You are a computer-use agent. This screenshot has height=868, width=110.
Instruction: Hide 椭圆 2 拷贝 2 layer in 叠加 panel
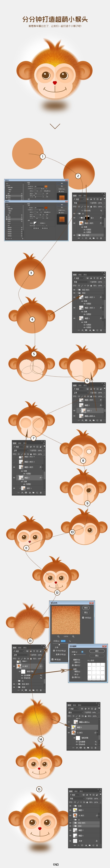pyautogui.click(x=69, y=722)
